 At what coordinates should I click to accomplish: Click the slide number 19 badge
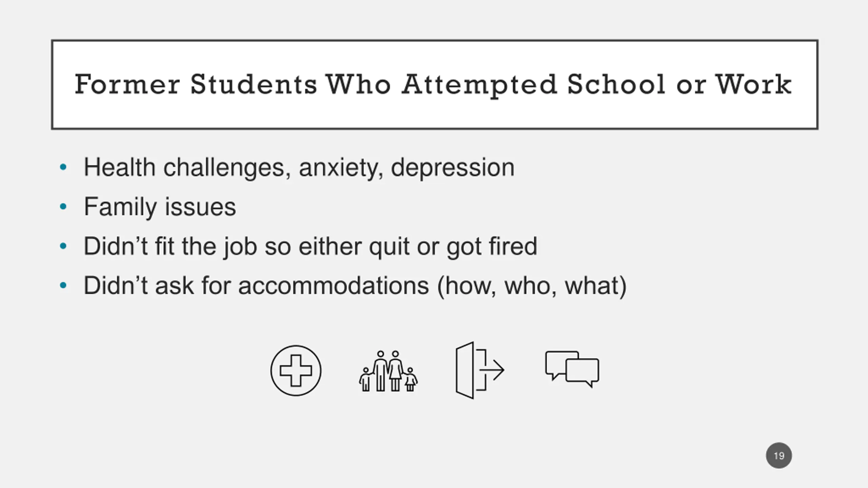(779, 455)
